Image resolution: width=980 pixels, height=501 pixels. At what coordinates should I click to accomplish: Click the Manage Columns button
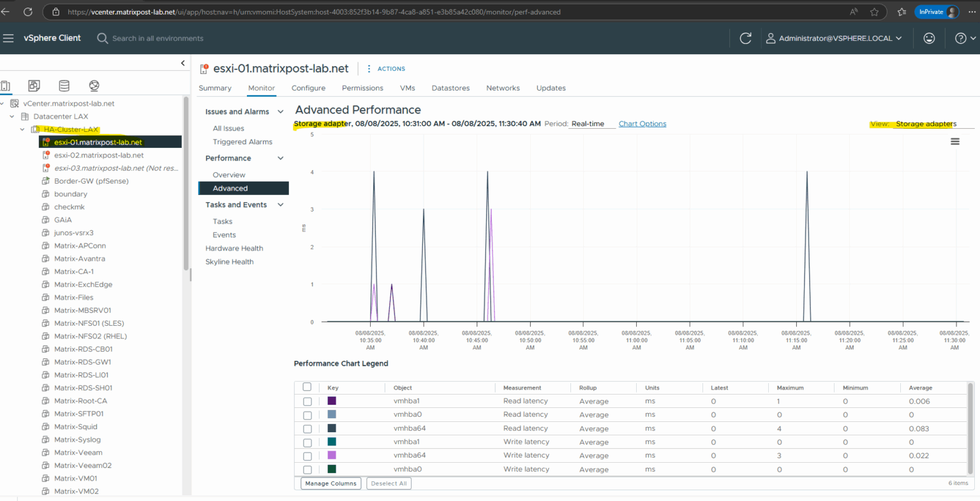pyautogui.click(x=330, y=483)
